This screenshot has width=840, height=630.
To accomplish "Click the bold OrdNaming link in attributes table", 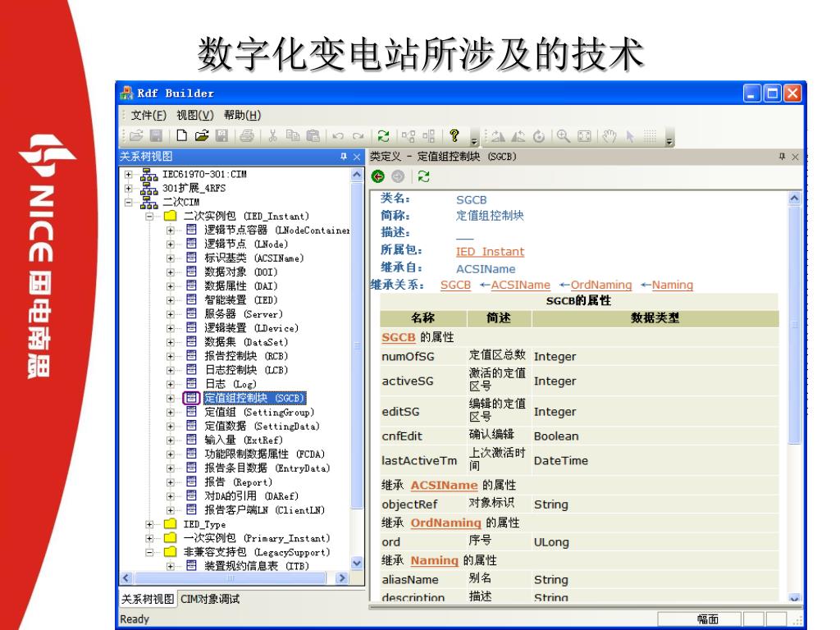I will tap(445, 523).
